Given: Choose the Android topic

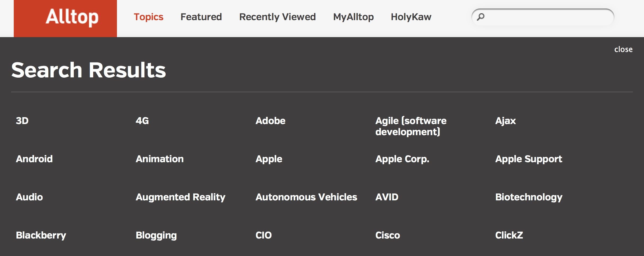Looking at the screenshot, I should point(34,159).
